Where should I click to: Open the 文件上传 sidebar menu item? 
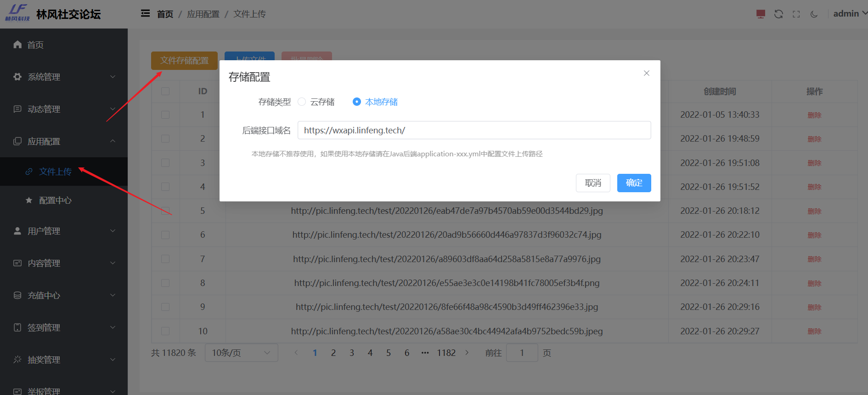[x=64, y=172]
